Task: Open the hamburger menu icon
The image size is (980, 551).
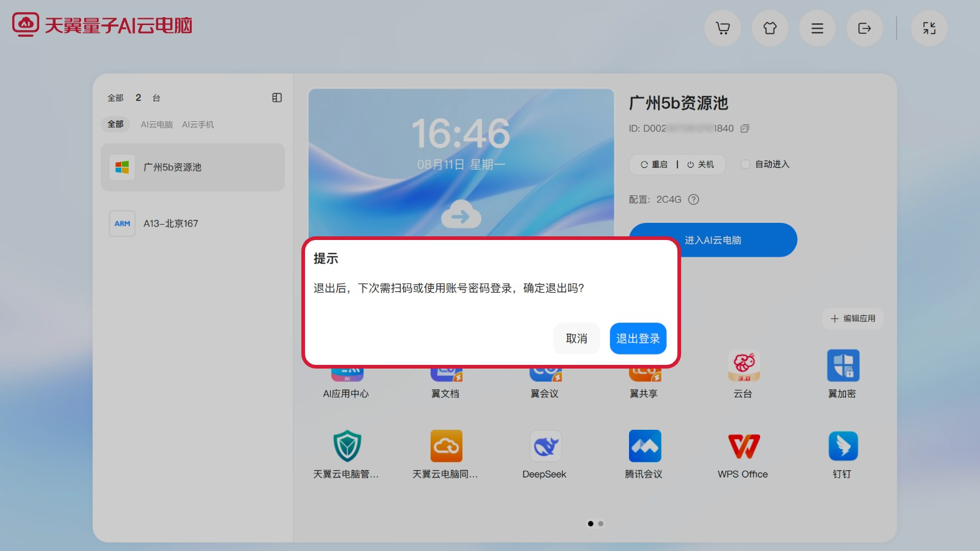Action: click(817, 28)
